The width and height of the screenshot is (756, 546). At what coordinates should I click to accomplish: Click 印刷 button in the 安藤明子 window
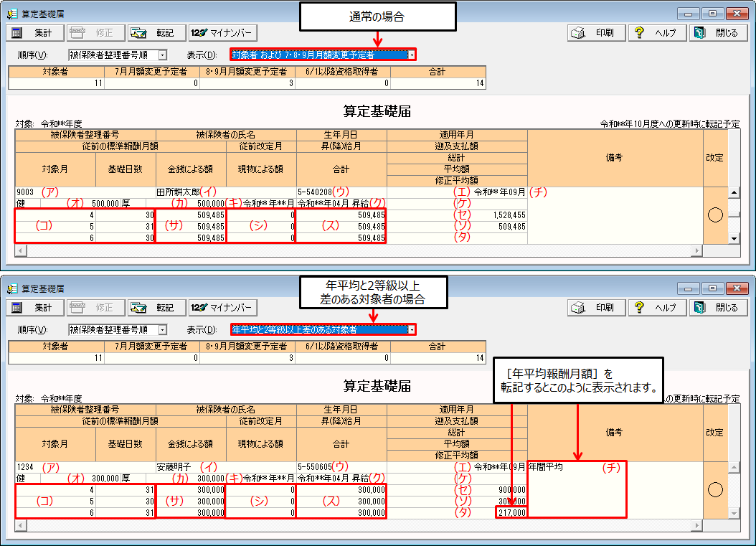click(596, 308)
